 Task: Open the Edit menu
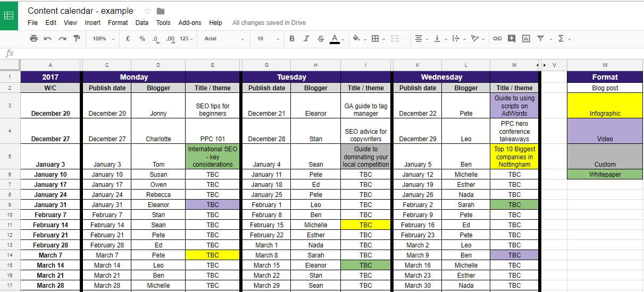click(51, 23)
